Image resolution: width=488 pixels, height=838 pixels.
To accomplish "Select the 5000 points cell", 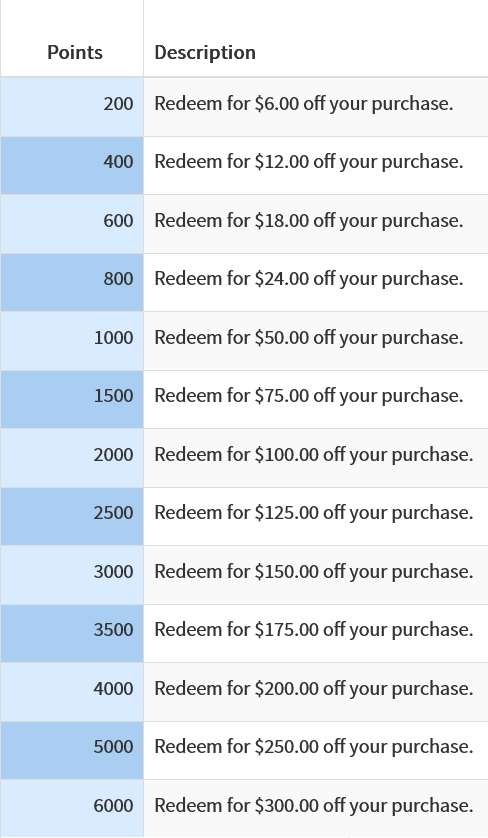I will coord(72,751).
